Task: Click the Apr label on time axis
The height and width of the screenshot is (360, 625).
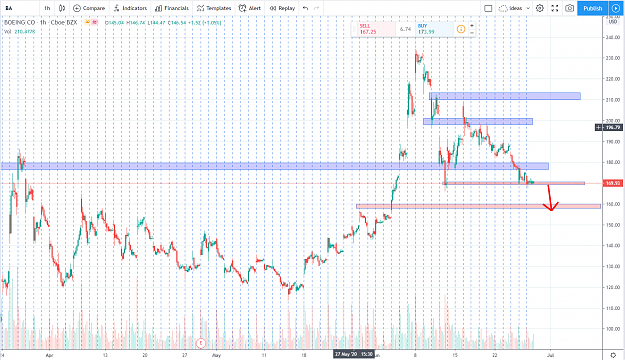Action: (49, 354)
